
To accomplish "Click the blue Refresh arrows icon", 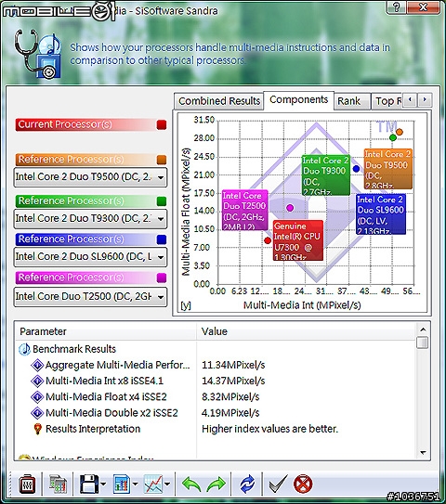I will point(247,485).
